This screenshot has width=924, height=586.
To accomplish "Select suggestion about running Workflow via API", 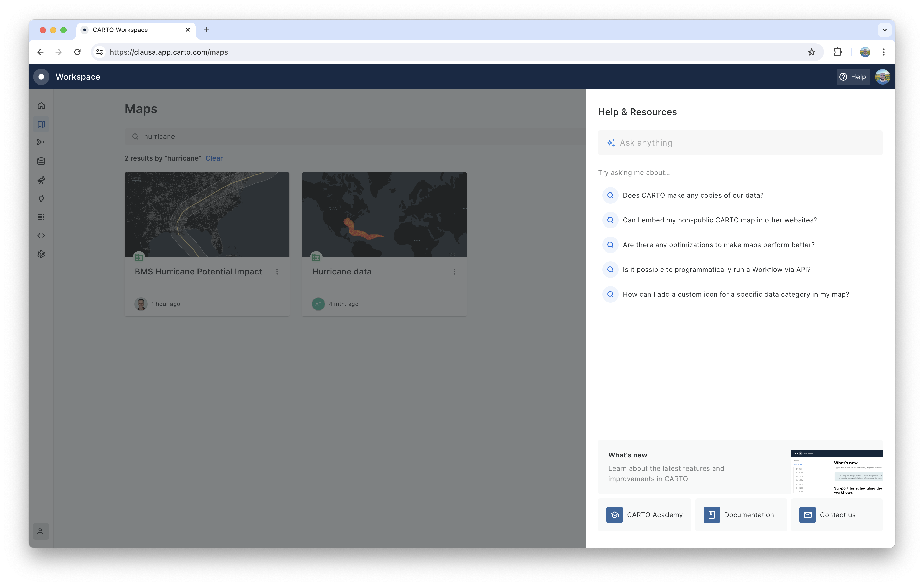I will pyautogui.click(x=716, y=270).
